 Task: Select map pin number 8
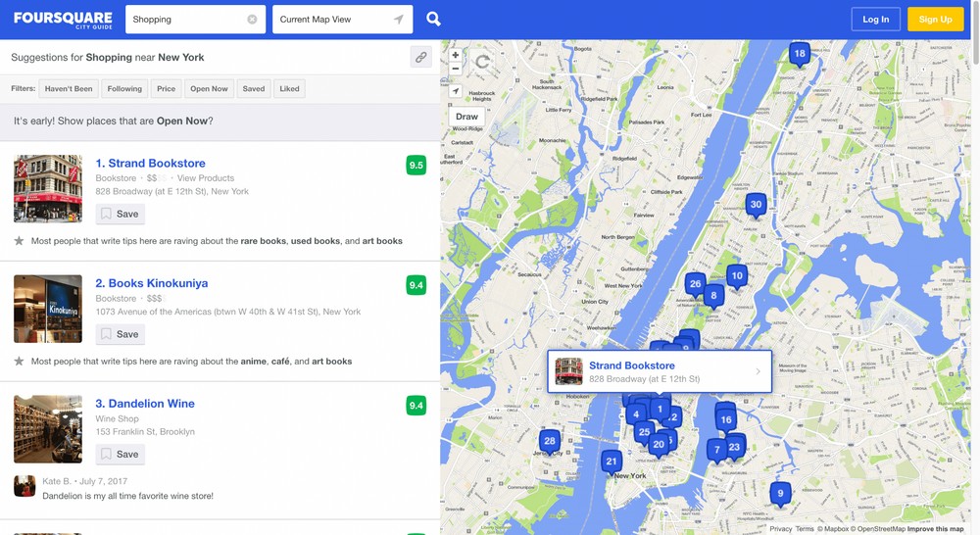coord(713,297)
